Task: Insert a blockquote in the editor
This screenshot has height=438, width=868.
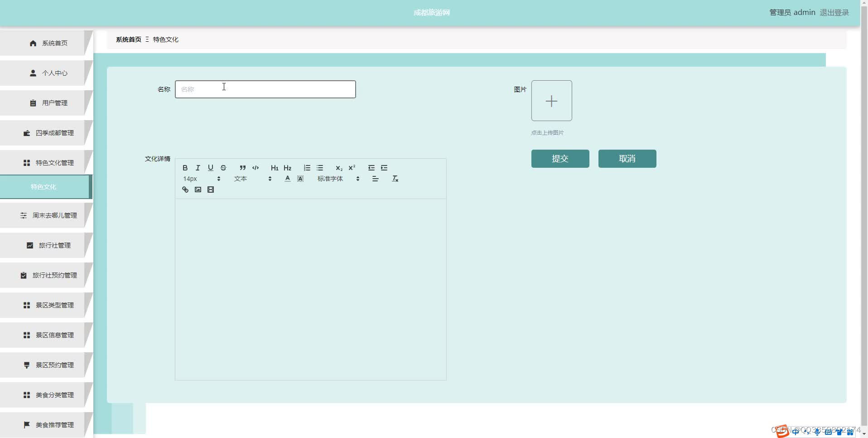Action: point(243,168)
